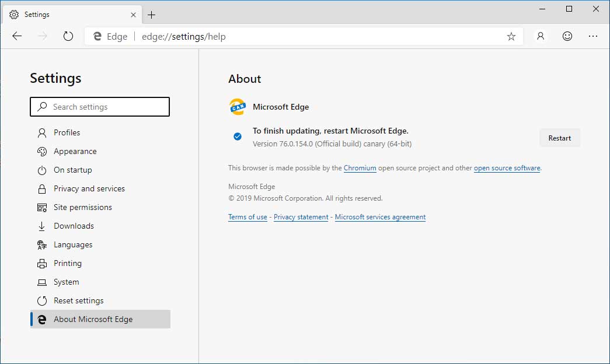Open a new tab with the plus button
610x364 pixels.
[151, 15]
